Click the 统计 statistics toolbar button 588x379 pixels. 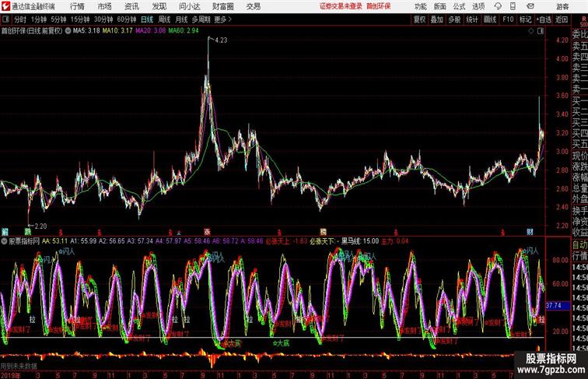click(472, 19)
